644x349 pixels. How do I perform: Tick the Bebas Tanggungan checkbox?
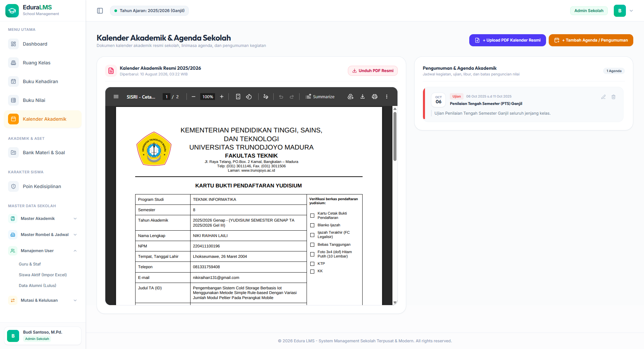[x=312, y=245]
